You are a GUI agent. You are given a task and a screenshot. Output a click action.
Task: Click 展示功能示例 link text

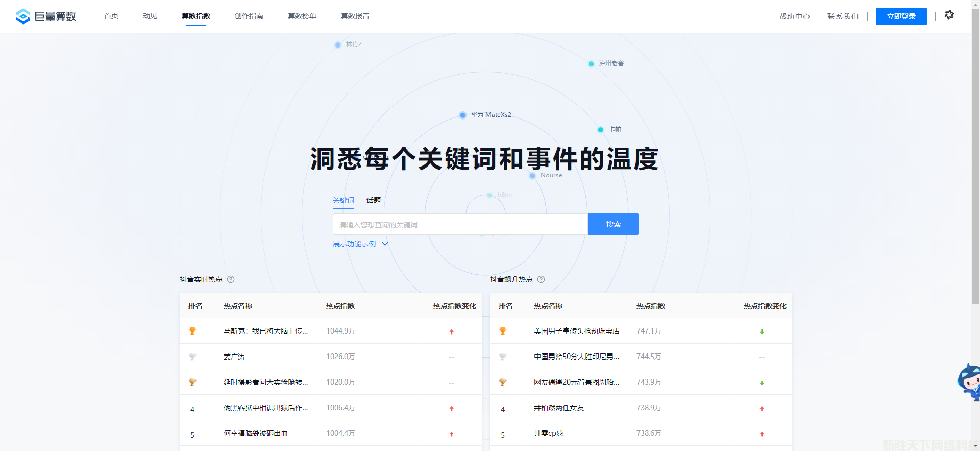click(354, 244)
